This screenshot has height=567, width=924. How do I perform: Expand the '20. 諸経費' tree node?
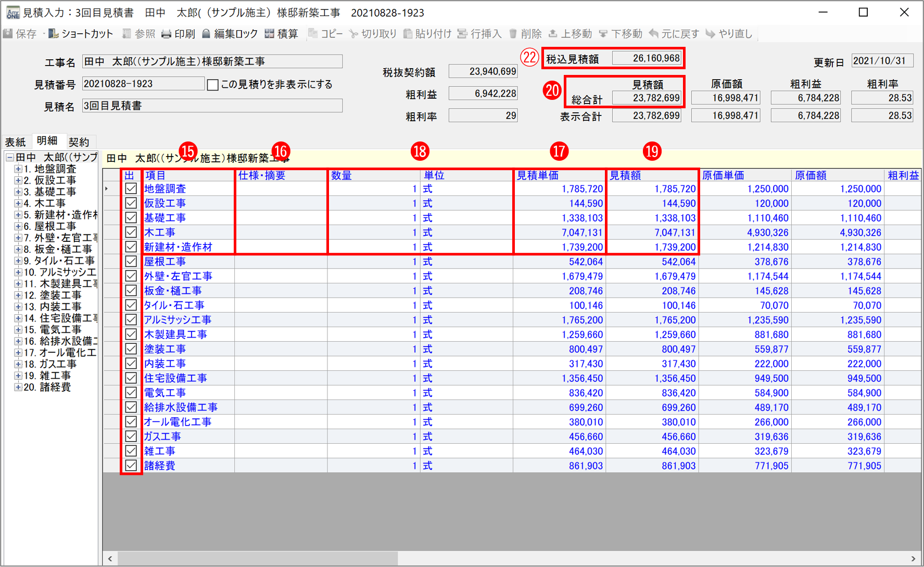[x=18, y=387]
